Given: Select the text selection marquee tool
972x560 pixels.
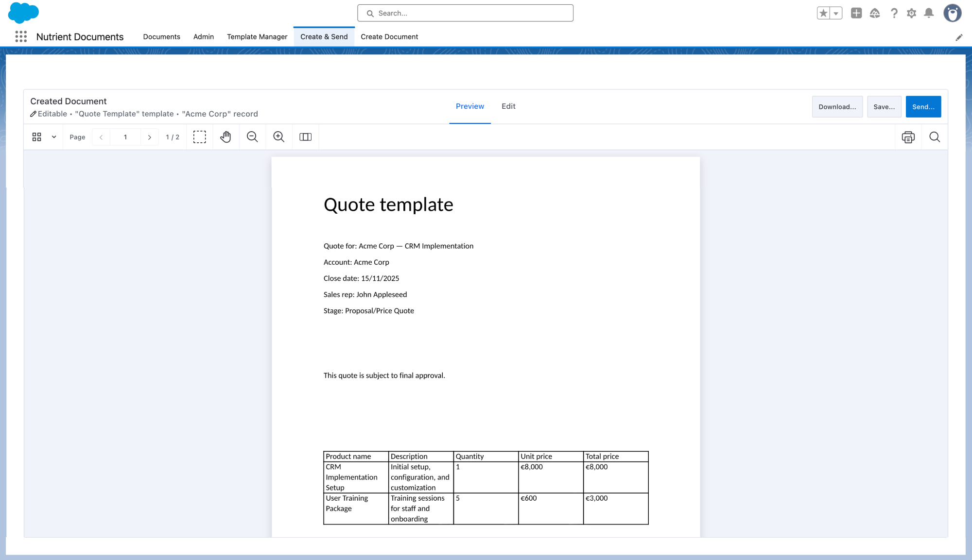Looking at the screenshot, I should click(x=199, y=136).
